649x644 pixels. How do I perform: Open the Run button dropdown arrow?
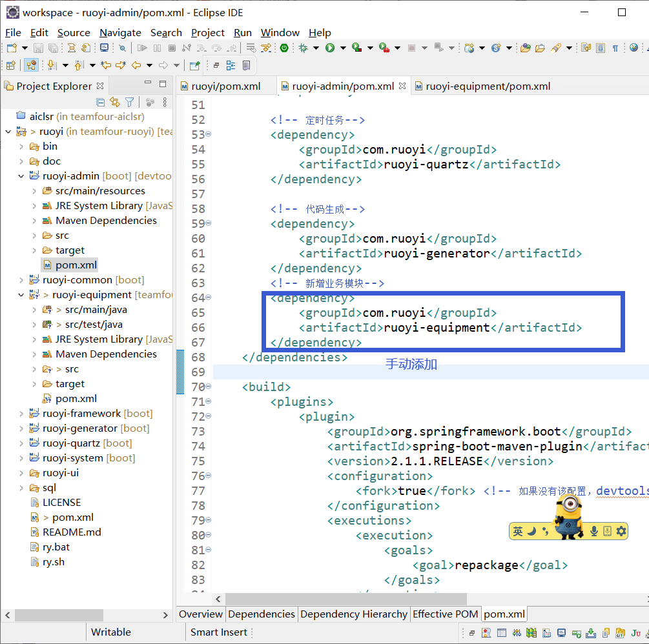[343, 48]
